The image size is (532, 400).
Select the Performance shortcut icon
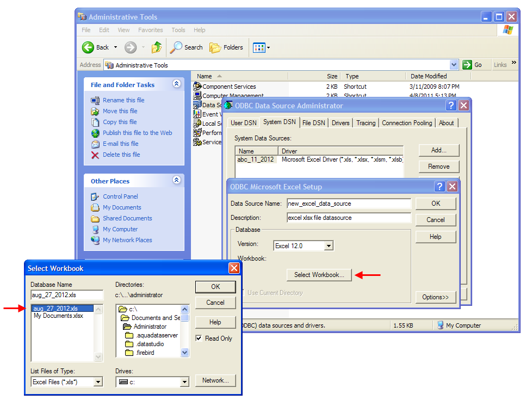(197, 132)
